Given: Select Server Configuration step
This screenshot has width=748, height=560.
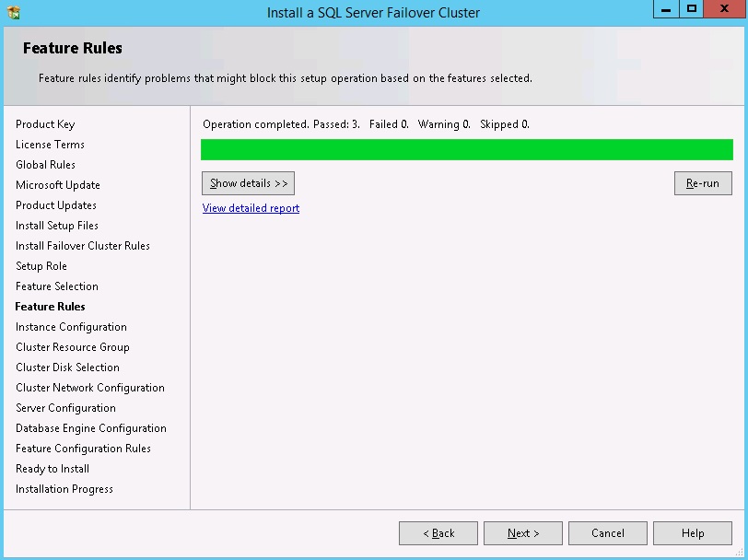Looking at the screenshot, I should tap(65, 408).
